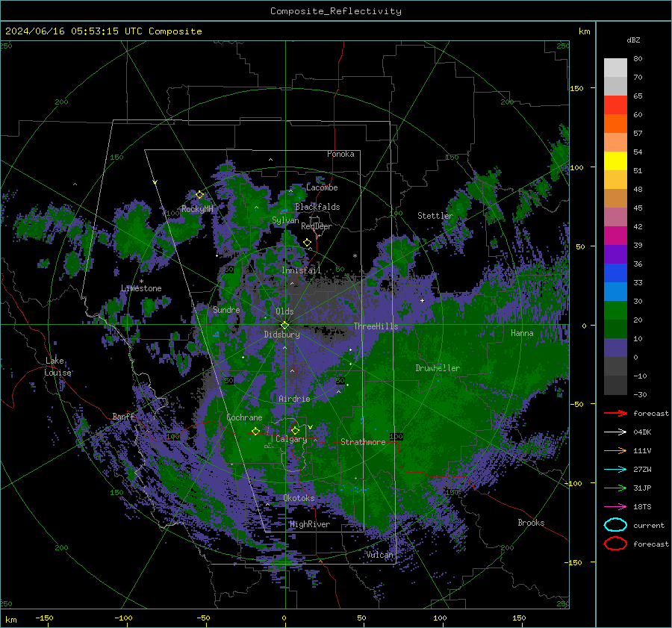Click the Hanna town label
This screenshot has width=672, height=628.
click(522, 333)
